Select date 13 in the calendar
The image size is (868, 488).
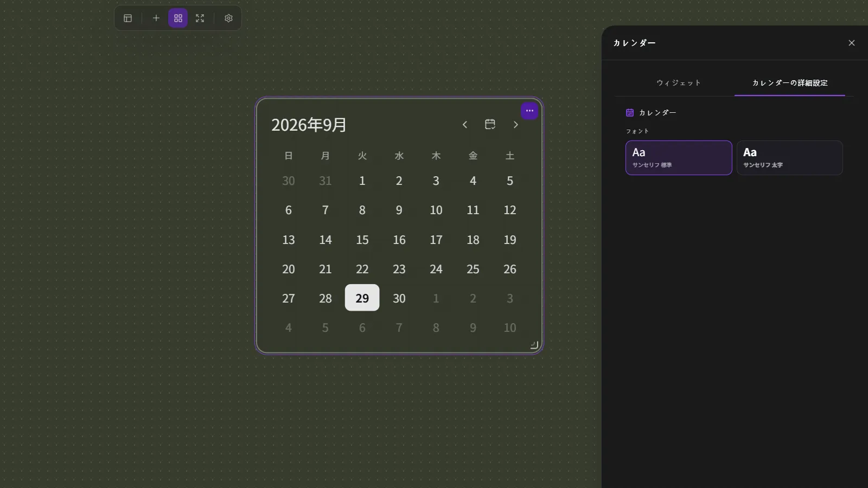pyautogui.click(x=289, y=240)
